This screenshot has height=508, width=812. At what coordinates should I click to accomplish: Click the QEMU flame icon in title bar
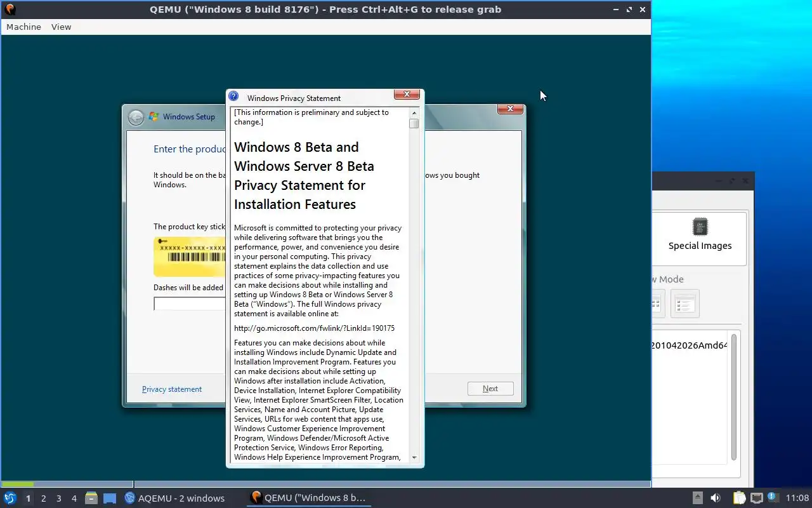click(x=10, y=10)
